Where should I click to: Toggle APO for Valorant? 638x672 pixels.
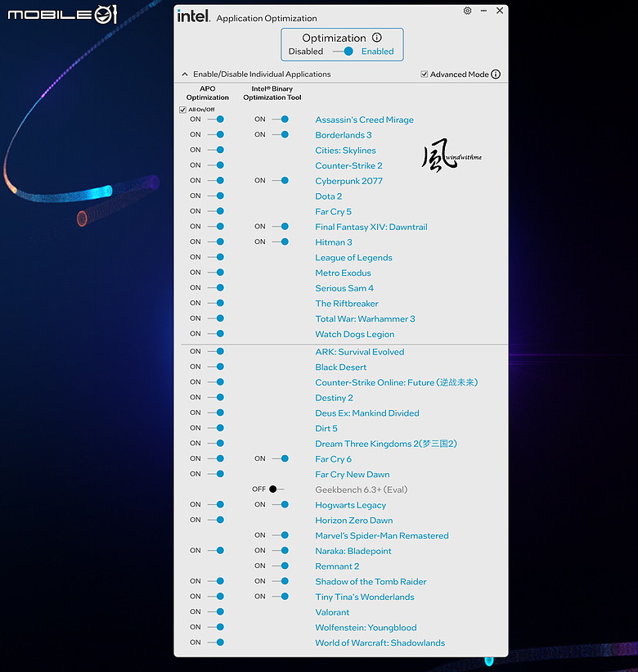click(216, 611)
